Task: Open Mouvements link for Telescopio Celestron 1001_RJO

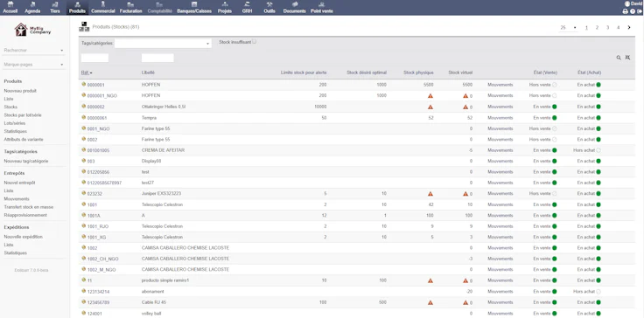Action: pos(500,226)
